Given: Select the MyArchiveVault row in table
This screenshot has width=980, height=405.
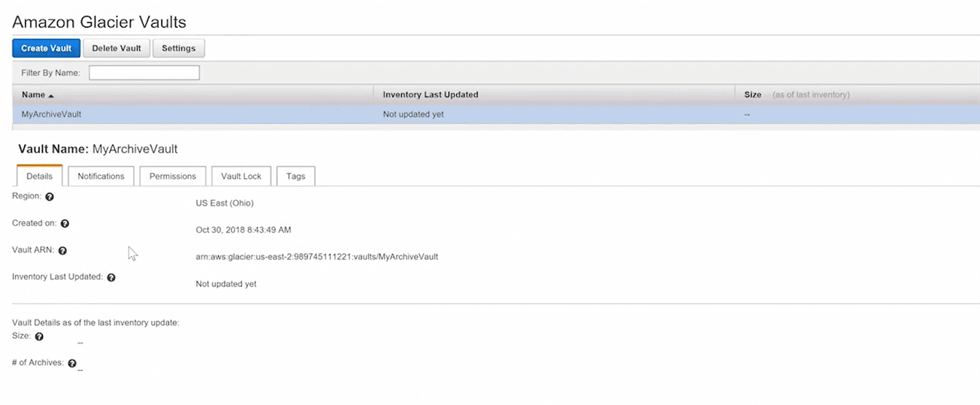Looking at the screenshot, I should 52,115.
